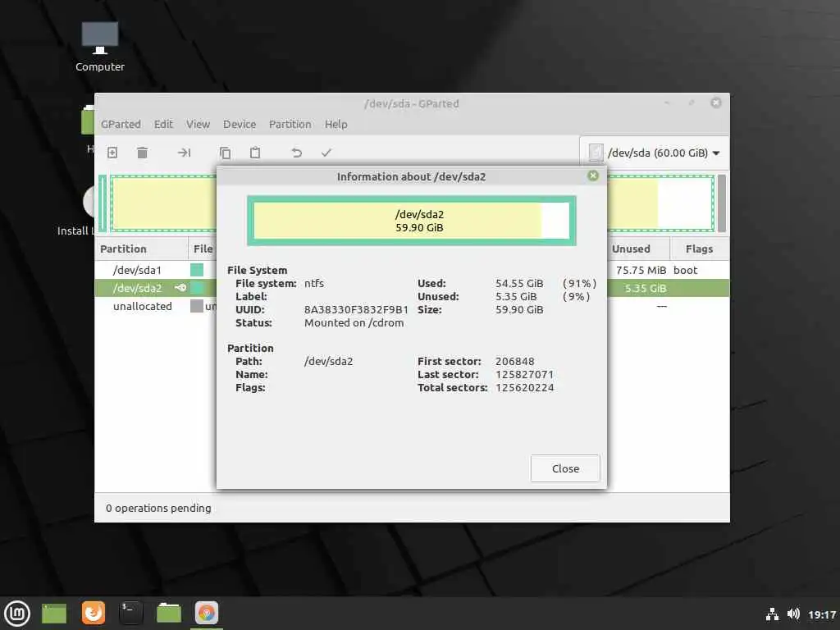Click the Used value 54.55 GiB
Viewport: 840px width, 630px height.
519,283
